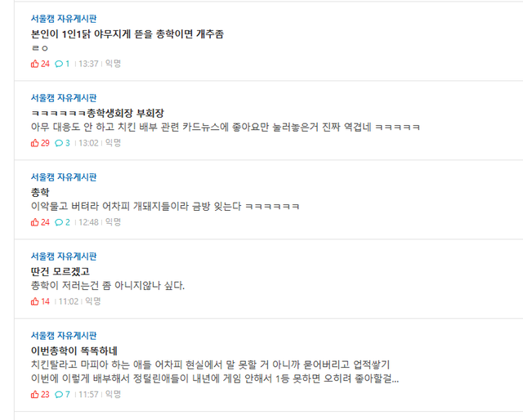The image size is (523, 420).
Task: Open post titled '딴건 모르겠고'
Action: pos(60,271)
